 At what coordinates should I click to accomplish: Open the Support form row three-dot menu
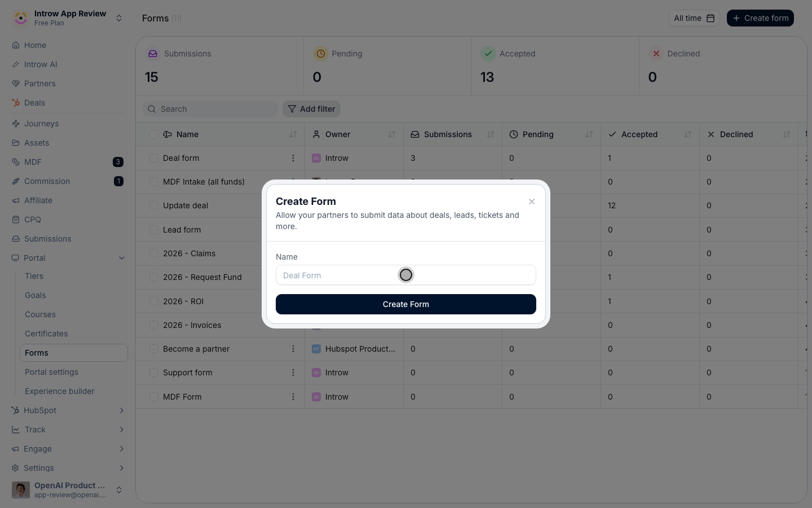coord(293,373)
